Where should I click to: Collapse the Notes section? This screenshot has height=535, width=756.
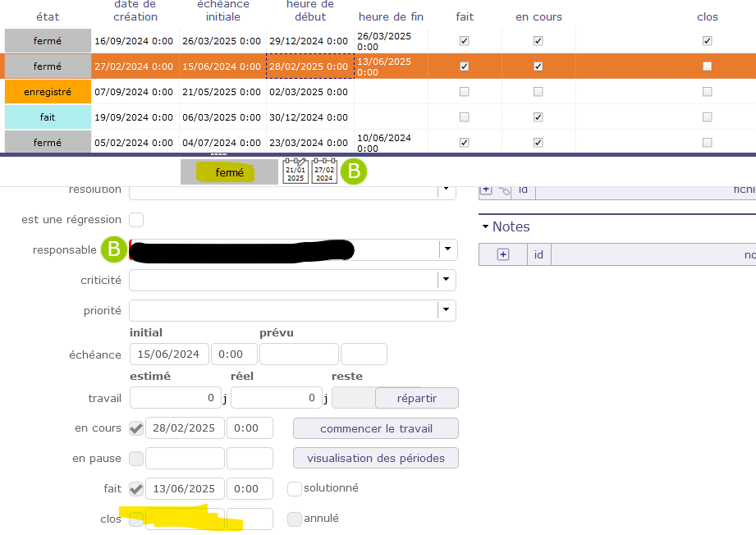(x=486, y=226)
